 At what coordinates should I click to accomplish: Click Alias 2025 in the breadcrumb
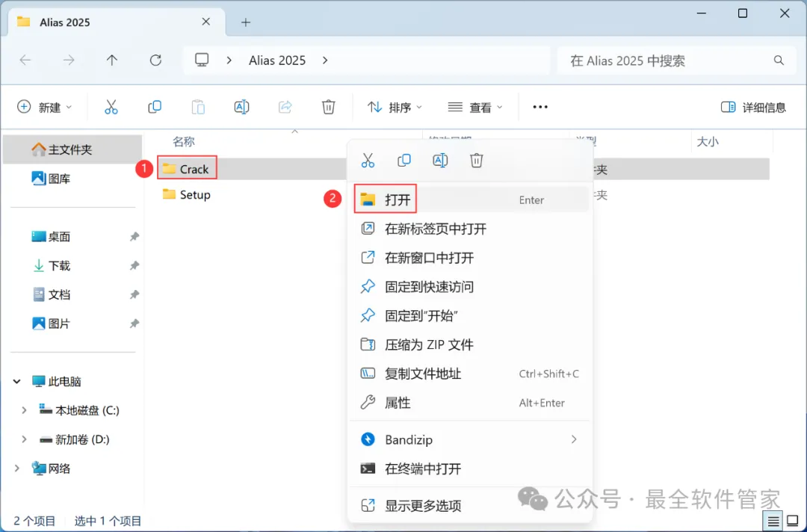[277, 61]
